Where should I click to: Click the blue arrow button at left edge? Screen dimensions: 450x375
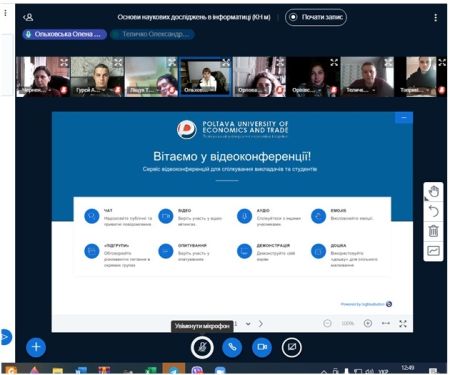6,337
